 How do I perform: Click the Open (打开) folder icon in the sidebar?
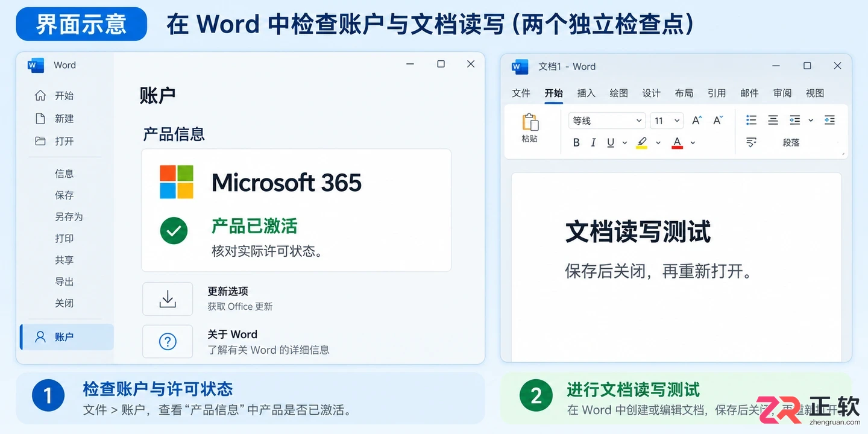[x=40, y=141]
